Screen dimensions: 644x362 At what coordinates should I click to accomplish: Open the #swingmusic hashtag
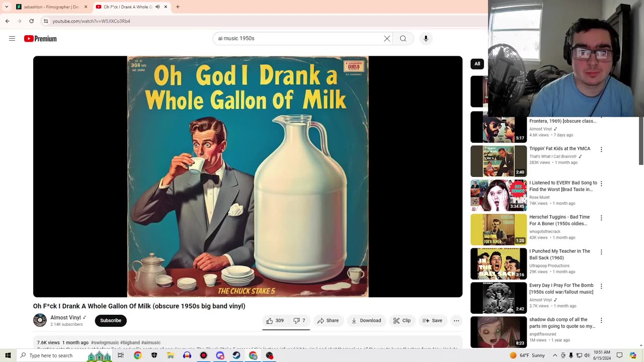tap(105, 343)
